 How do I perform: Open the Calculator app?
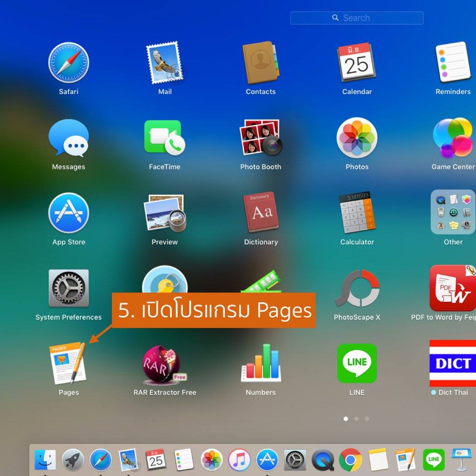coord(357,212)
